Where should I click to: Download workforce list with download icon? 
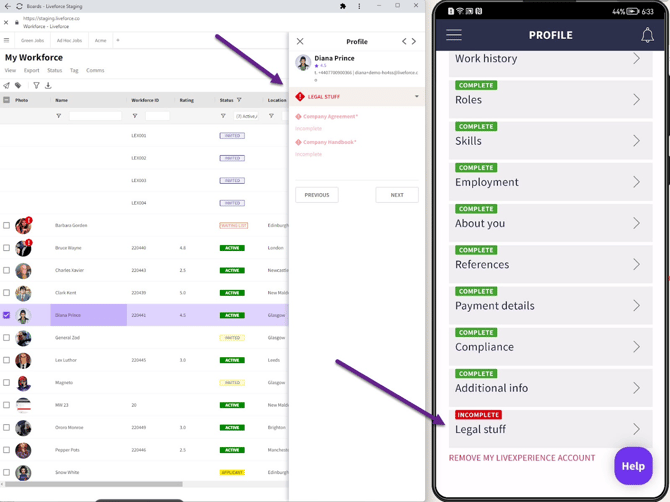(48, 85)
